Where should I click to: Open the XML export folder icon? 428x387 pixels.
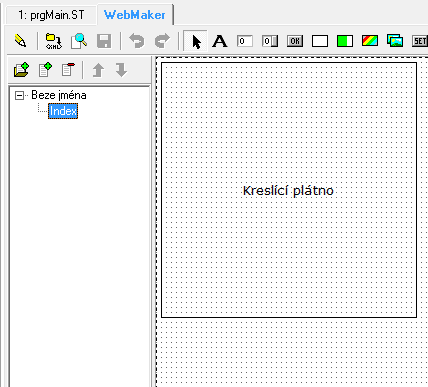point(53,41)
